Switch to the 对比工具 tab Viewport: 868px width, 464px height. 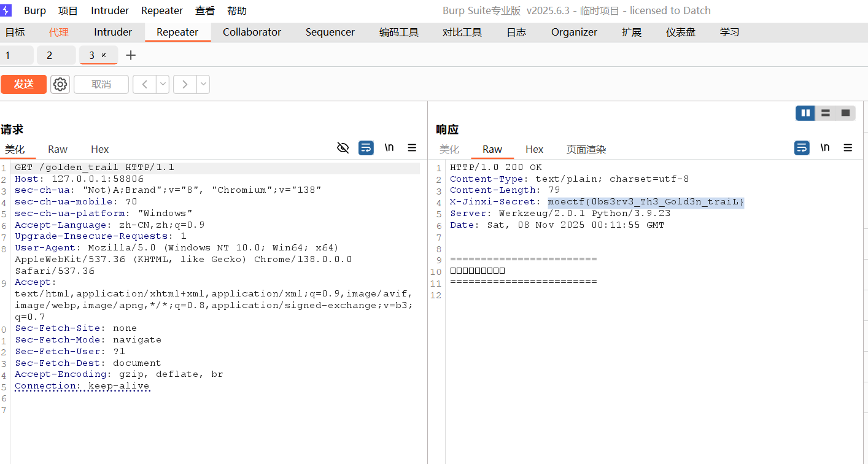(462, 32)
